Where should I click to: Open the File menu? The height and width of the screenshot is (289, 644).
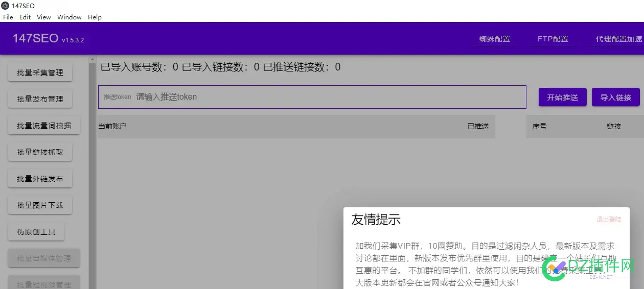8,17
